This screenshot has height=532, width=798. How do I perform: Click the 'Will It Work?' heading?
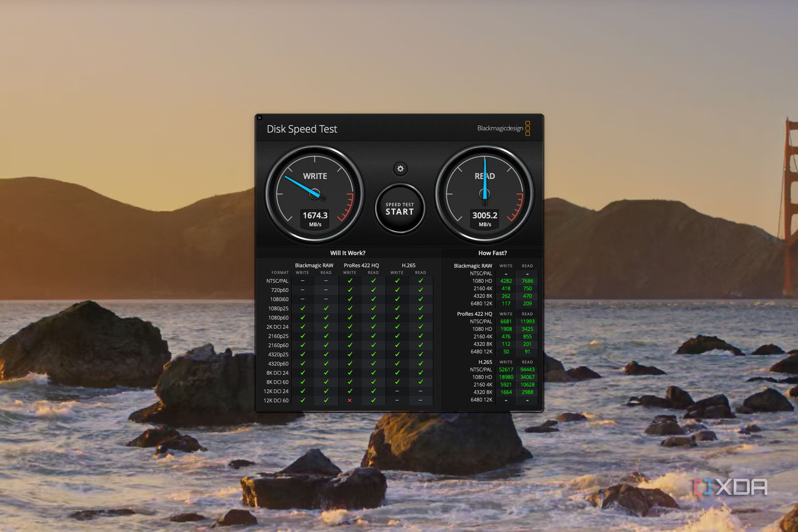[x=348, y=253]
